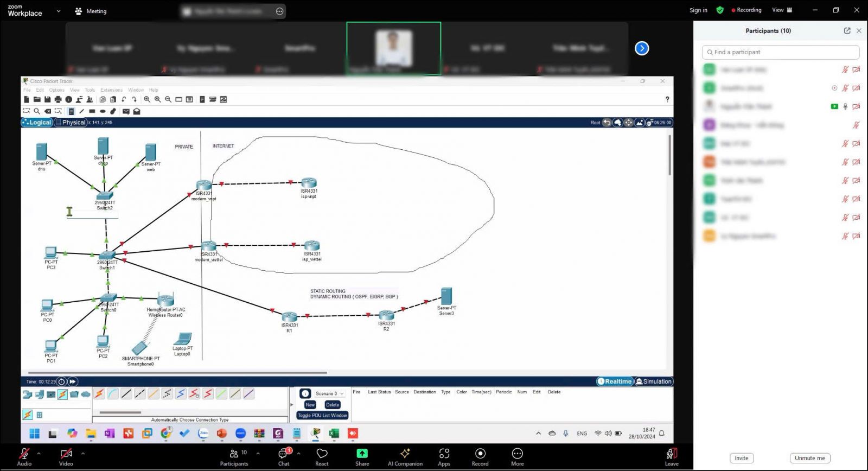This screenshot has height=471, width=868.
Task: Switch to Logical workspace view
Action: click(x=37, y=123)
